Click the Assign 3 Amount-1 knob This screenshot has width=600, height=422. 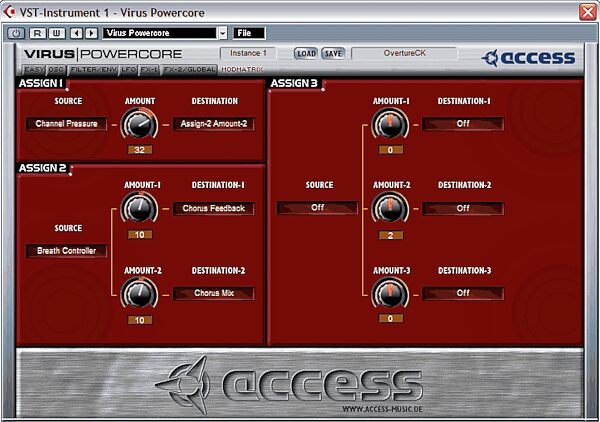click(390, 125)
